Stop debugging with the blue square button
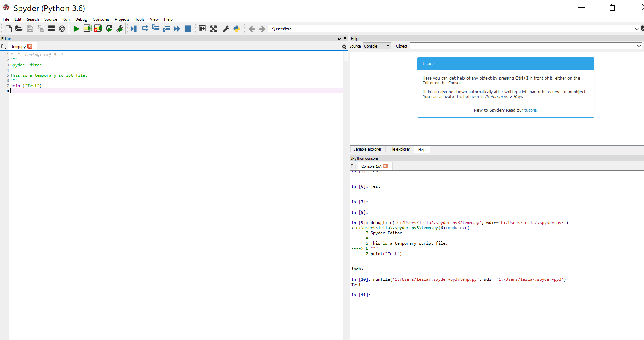This screenshot has height=340, width=644. tap(188, 29)
